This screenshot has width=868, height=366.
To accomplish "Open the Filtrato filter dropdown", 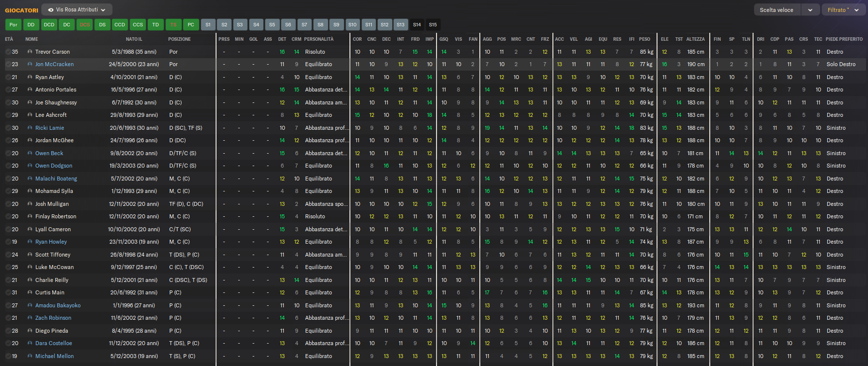I will tap(843, 10).
